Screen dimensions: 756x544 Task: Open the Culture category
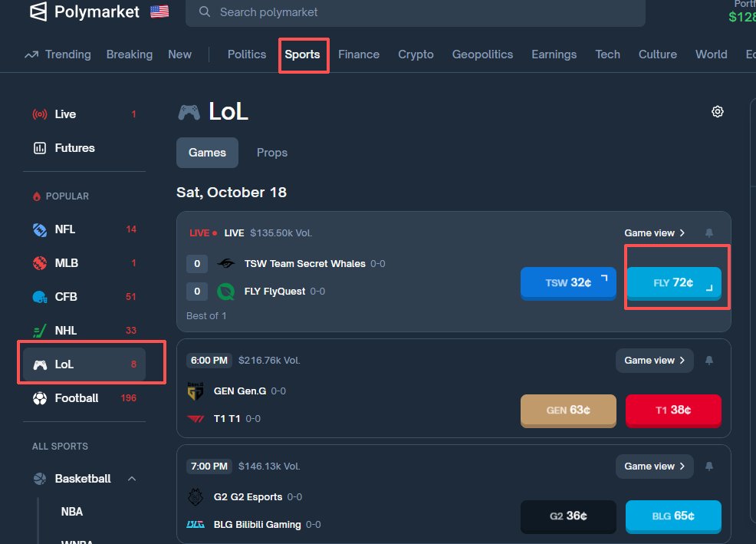[x=658, y=54]
